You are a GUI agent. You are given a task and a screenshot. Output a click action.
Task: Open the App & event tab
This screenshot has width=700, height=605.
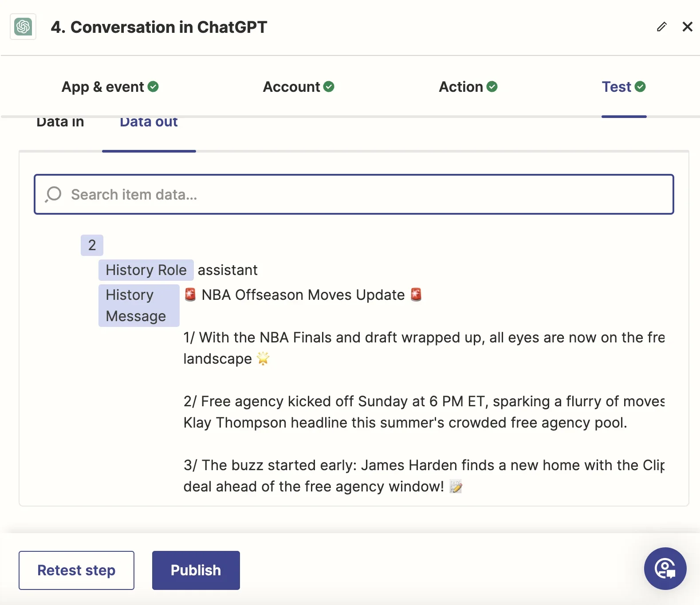click(110, 86)
